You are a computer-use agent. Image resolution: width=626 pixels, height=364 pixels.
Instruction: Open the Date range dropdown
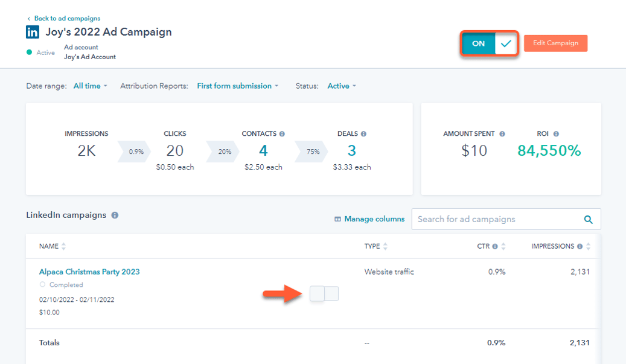click(90, 86)
